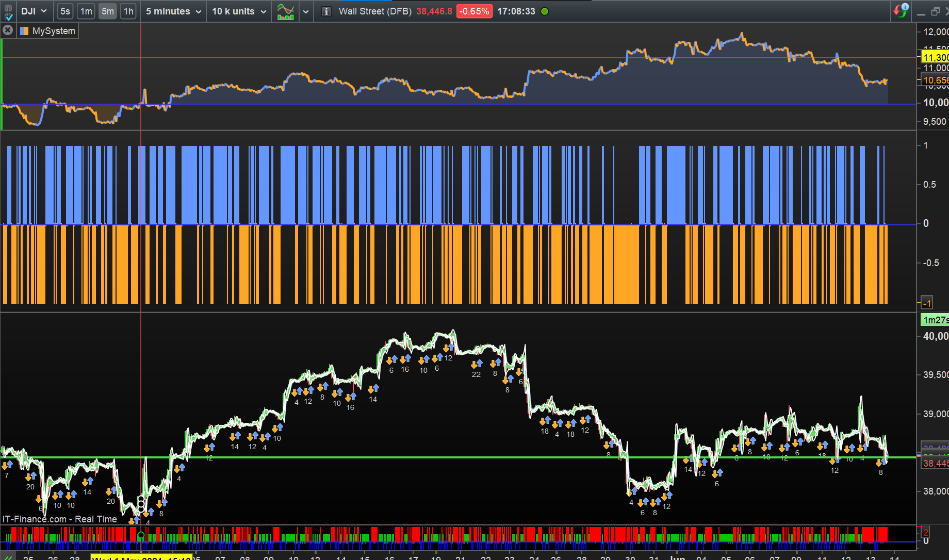The image size is (949, 560).
Task: Open the 5 minutes timeframe dropdown
Action: pyautogui.click(x=173, y=11)
